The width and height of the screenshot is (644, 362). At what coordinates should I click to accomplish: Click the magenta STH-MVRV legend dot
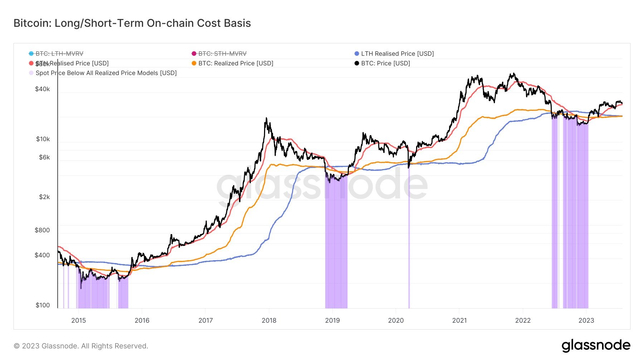pos(194,54)
